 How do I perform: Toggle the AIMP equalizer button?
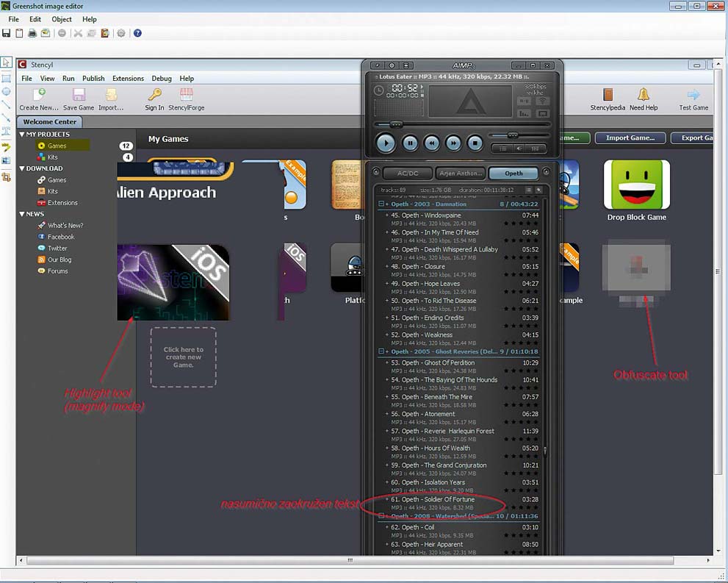[x=536, y=149]
